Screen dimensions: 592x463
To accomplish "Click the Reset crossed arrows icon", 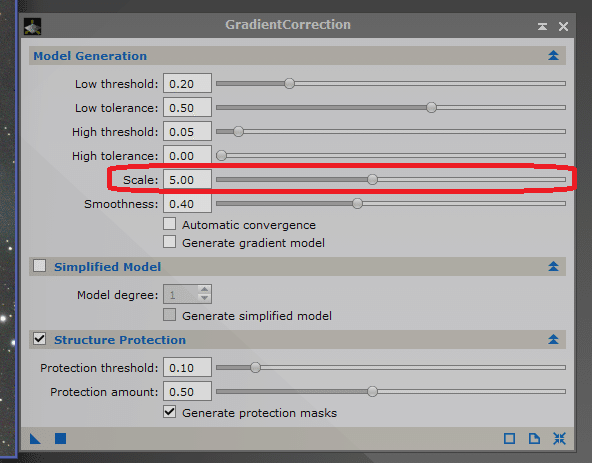I will point(559,439).
